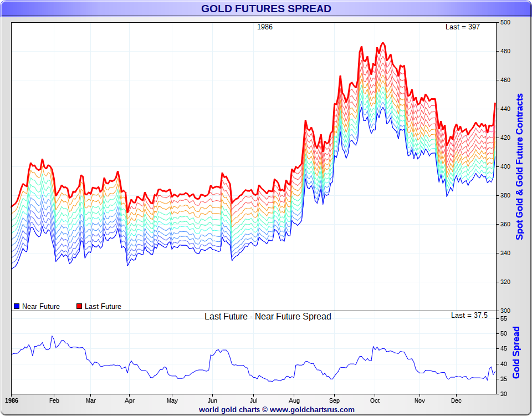
Task: Click the 300 tick on price axis
Action: pyautogui.click(x=505, y=311)
